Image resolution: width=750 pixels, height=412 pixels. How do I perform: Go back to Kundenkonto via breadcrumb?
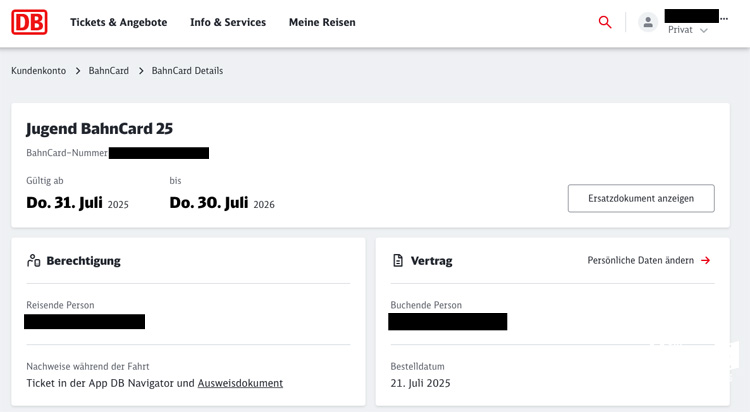point(39,71)
